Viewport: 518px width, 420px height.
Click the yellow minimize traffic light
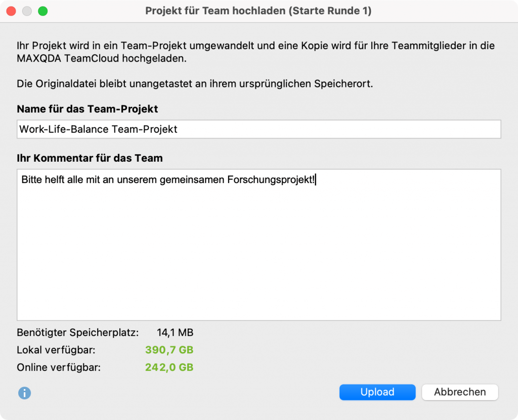pyautogui.click(x=27, y=10)
